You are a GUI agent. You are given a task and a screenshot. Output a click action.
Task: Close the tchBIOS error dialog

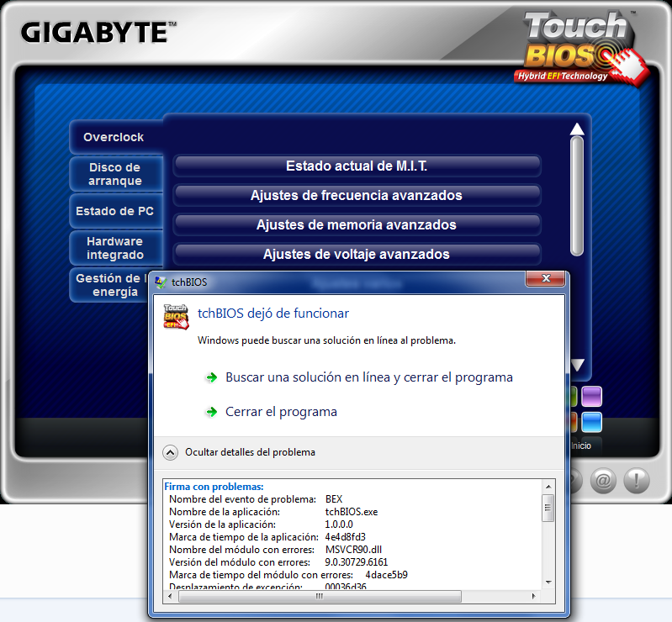point(546,278)
